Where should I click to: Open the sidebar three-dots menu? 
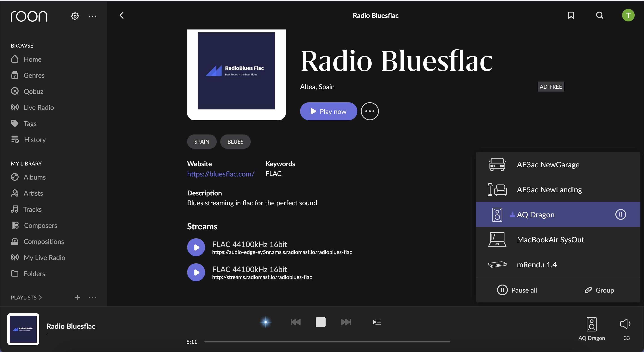click(93, 16)
